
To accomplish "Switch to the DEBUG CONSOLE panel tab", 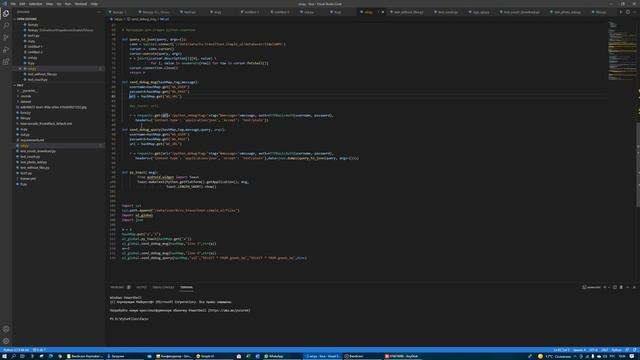I will 163,287.
